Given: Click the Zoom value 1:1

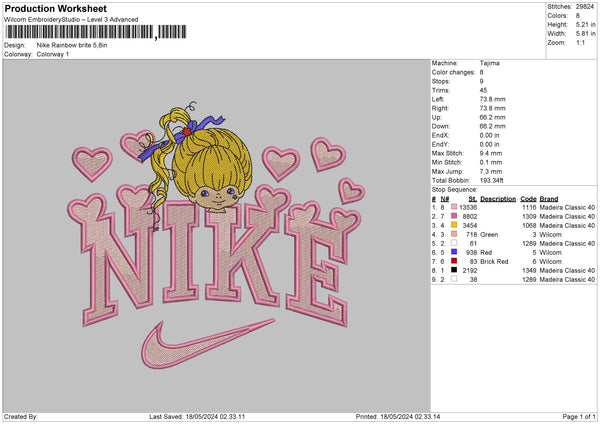Looking at the screenshot, I should point(580,42).
